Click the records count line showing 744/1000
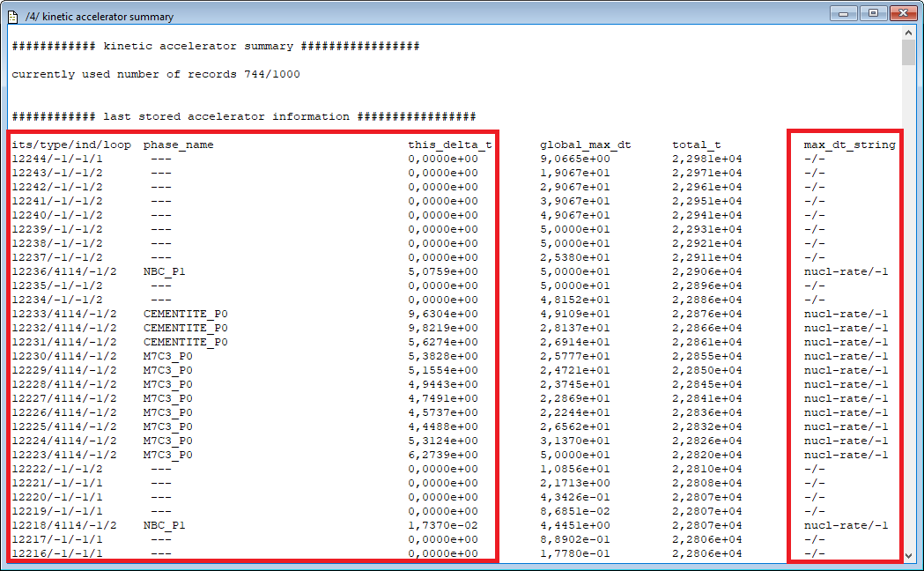Screen dimensions: 924x571 [155, 74]
